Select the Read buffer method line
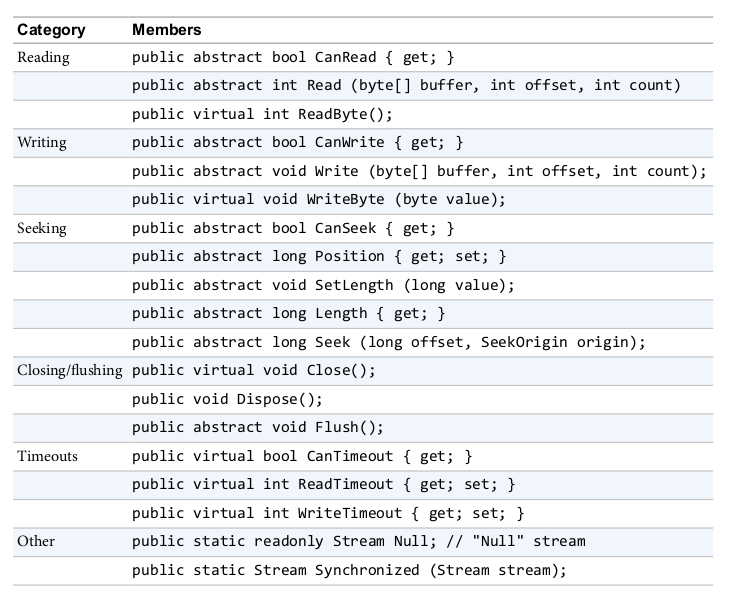The height and width of the screenshot is (600, 733). tap(406, 85)
